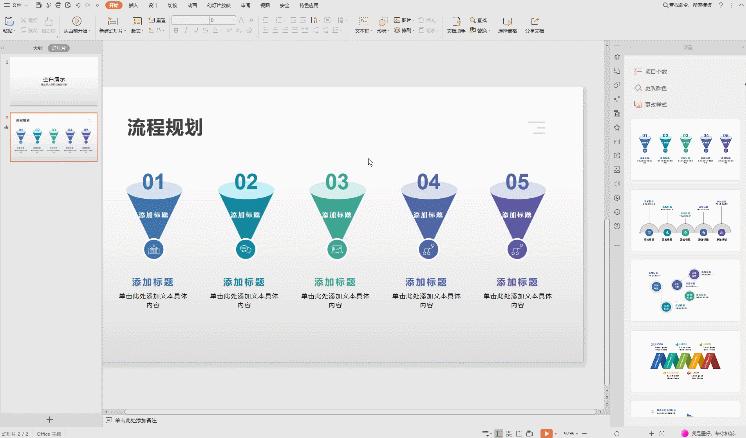This screenshot has height=438, width=746.
Task: Click the Print icon in quick access bar
Action: pos(58,5)
